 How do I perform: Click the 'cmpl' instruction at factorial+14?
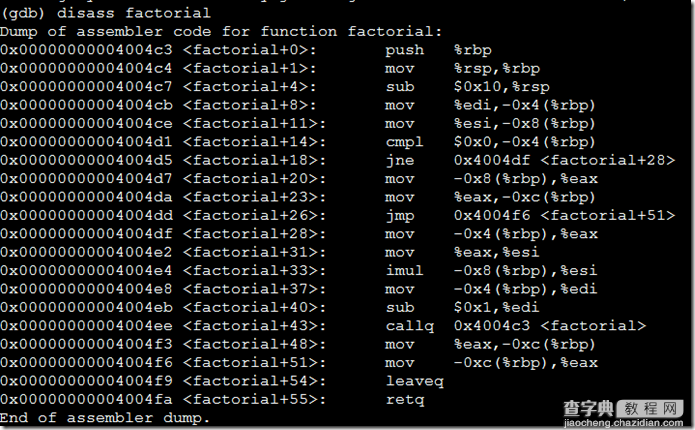[404, 142]
